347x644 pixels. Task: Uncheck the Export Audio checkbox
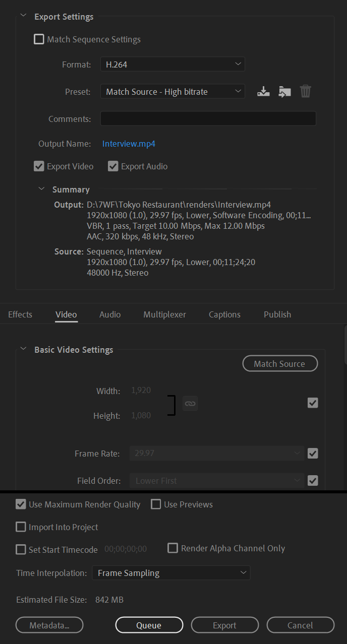113,166
